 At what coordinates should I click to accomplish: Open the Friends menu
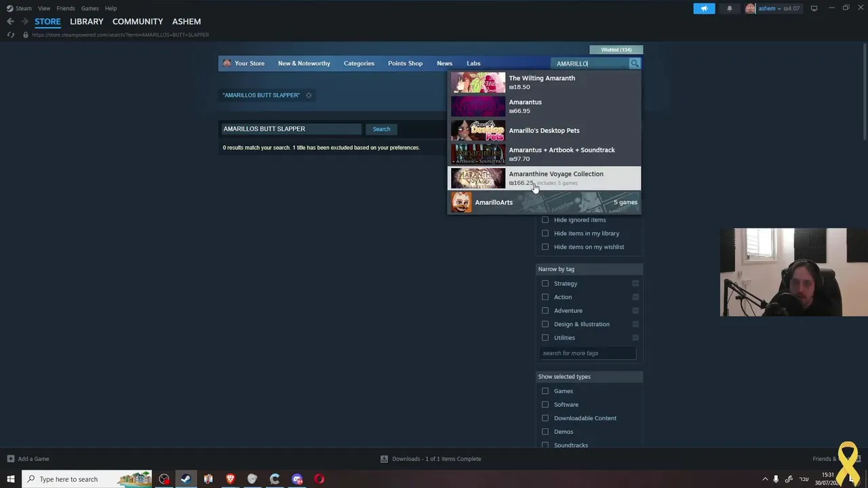click(66, 8)
